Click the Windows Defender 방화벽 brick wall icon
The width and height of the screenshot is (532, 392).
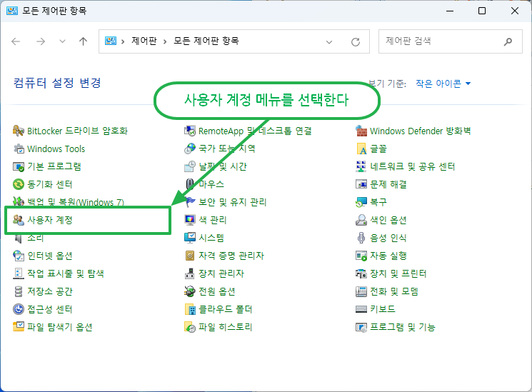pyautogui.click(x=361, y=131)
